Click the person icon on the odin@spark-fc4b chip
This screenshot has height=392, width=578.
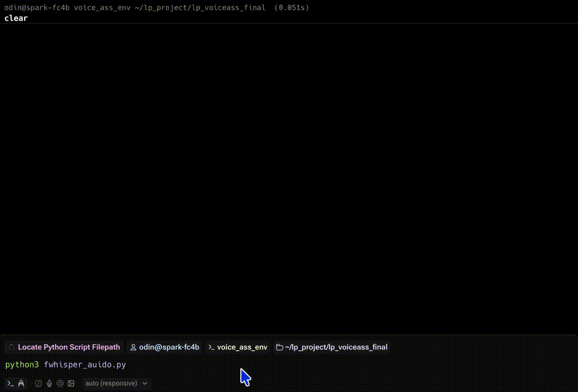point(132,347)
